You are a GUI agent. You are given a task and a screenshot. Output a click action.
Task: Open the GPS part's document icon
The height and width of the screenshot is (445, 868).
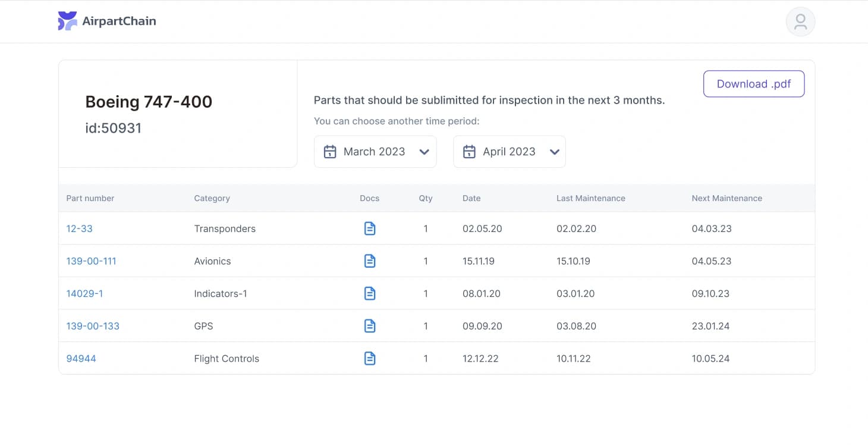pos(370,325)
